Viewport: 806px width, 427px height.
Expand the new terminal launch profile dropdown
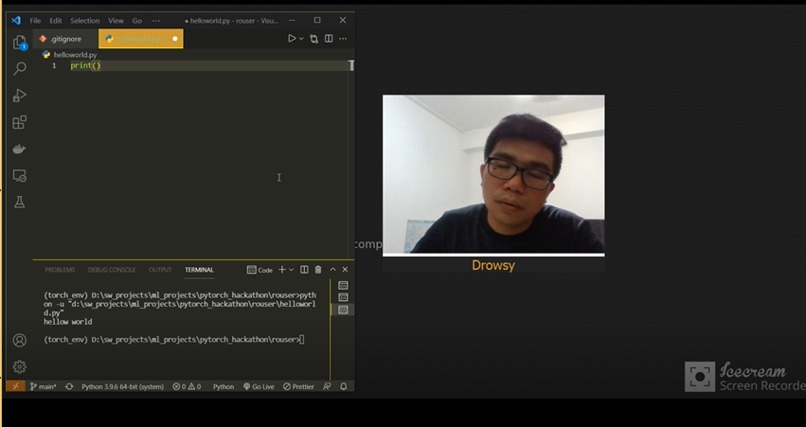(x=291, y=270)
